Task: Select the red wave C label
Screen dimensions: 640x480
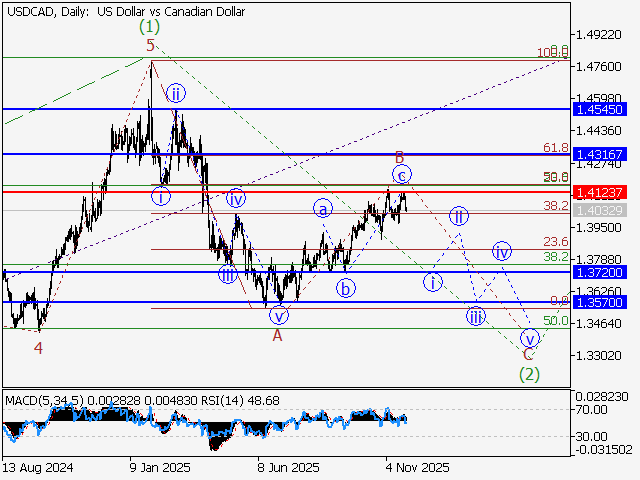Action: tap(528, 354)
